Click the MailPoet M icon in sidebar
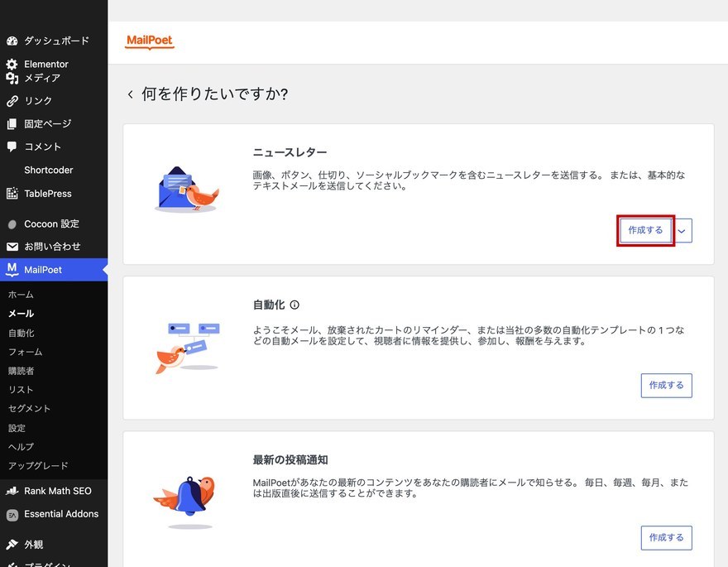Viewport: 728px width, 567px height. point(12,269)
